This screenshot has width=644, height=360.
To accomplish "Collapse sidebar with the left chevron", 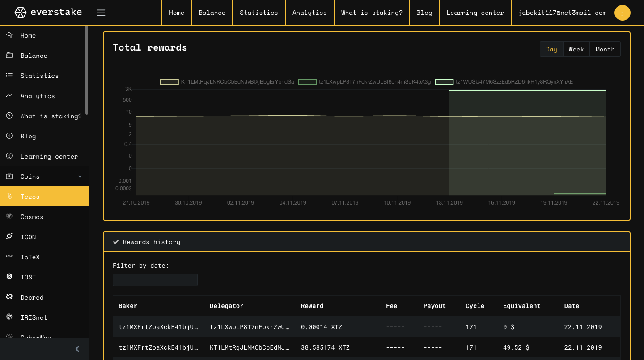I will pyautogui.click(x=77, y=349).
